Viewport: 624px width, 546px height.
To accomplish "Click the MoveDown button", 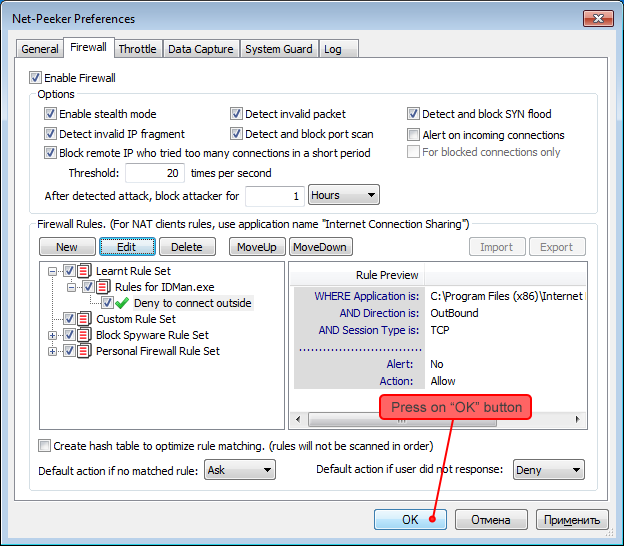I will coord(320,247).
